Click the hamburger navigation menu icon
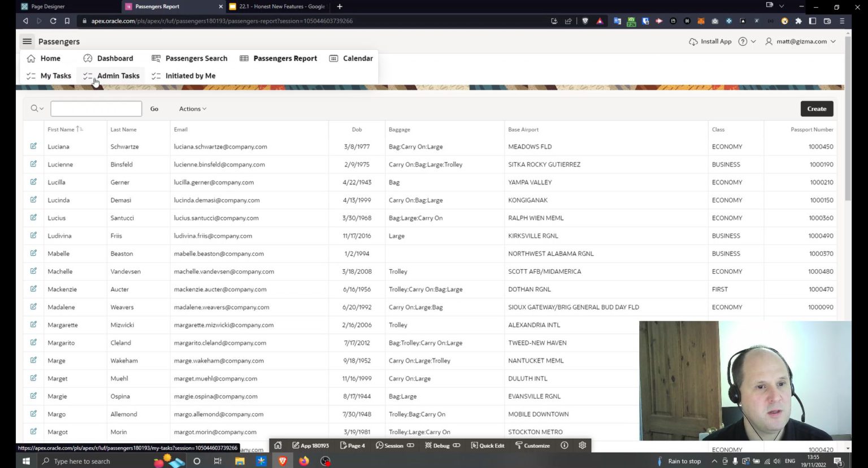Viewport: 868px width, 468px height. (27, 41)
